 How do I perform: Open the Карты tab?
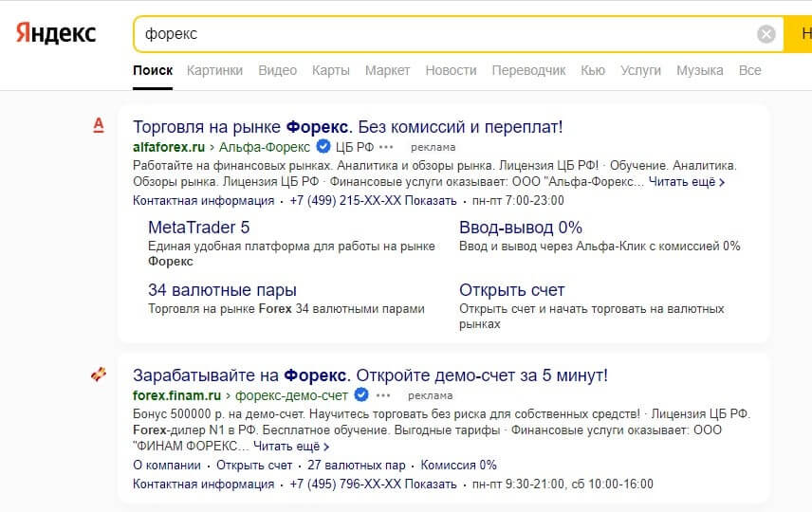tap(331, 70)
